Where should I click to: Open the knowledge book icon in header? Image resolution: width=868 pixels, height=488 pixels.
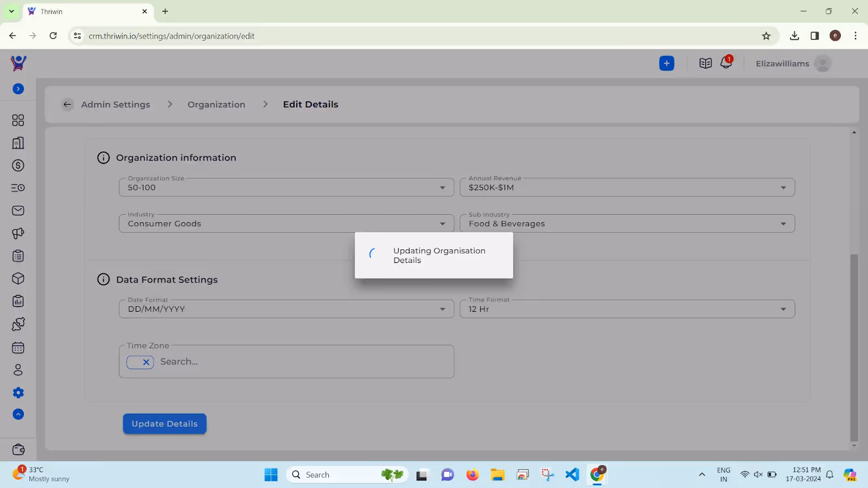(705, 63)
